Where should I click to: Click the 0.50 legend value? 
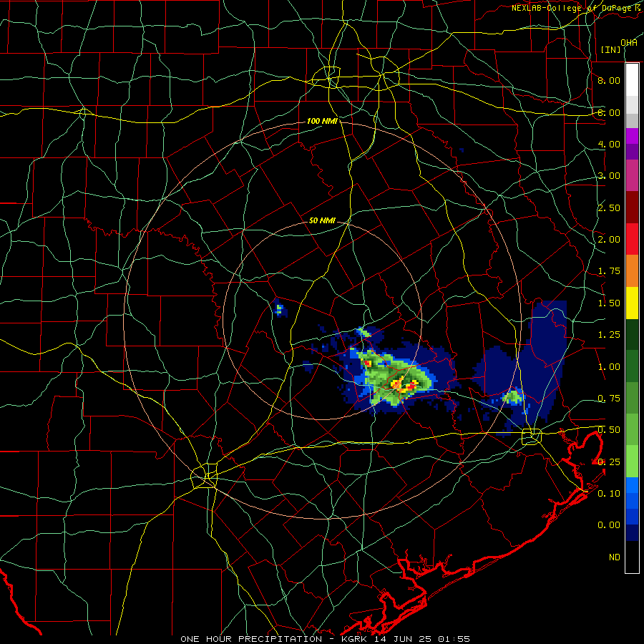coord(609,430)
